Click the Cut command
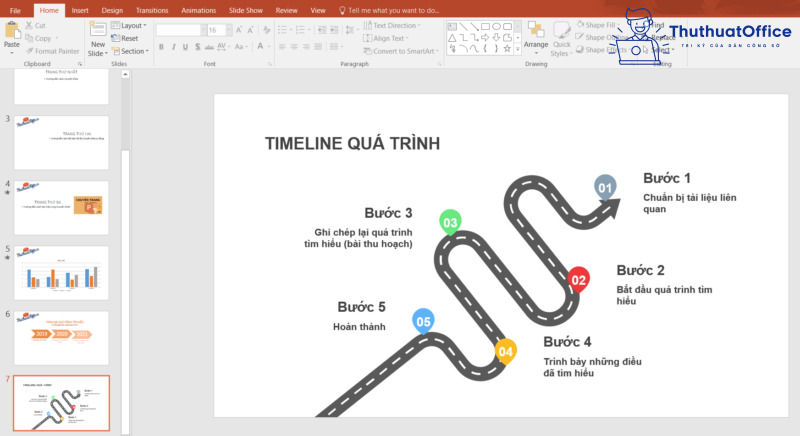 (35, 25)
